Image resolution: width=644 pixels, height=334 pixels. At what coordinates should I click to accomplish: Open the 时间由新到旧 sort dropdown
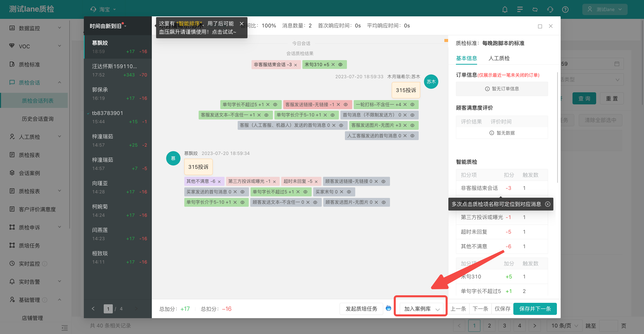pos(108,26)
